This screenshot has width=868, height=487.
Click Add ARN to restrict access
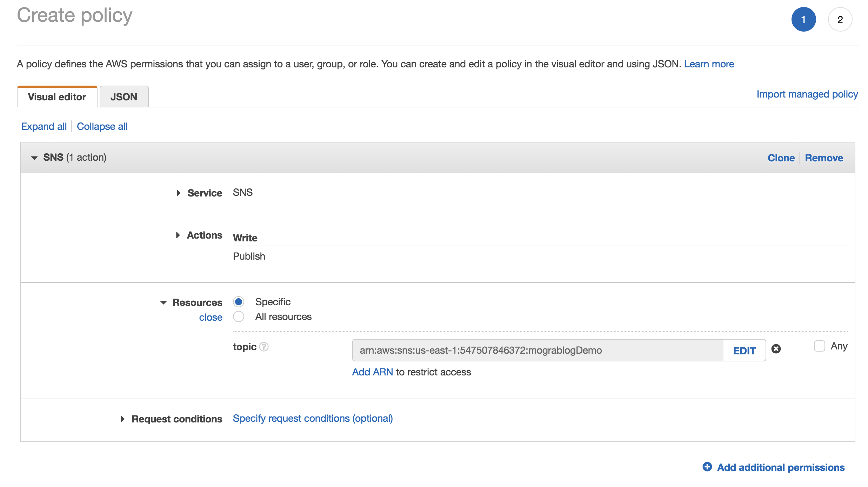tap(372, 372)
